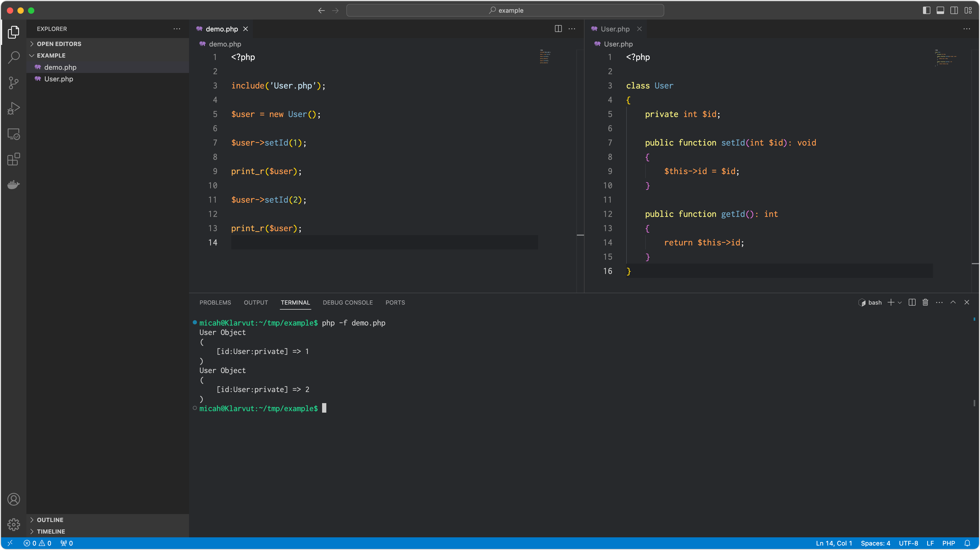Open the Extensions view
Screen dimensions: 980x550
coord(14,160)
